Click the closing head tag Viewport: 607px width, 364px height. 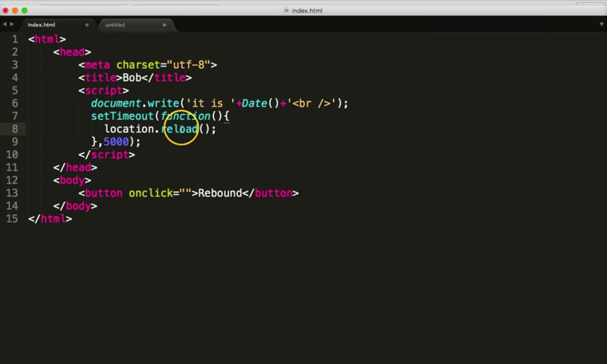click(75, 167)
